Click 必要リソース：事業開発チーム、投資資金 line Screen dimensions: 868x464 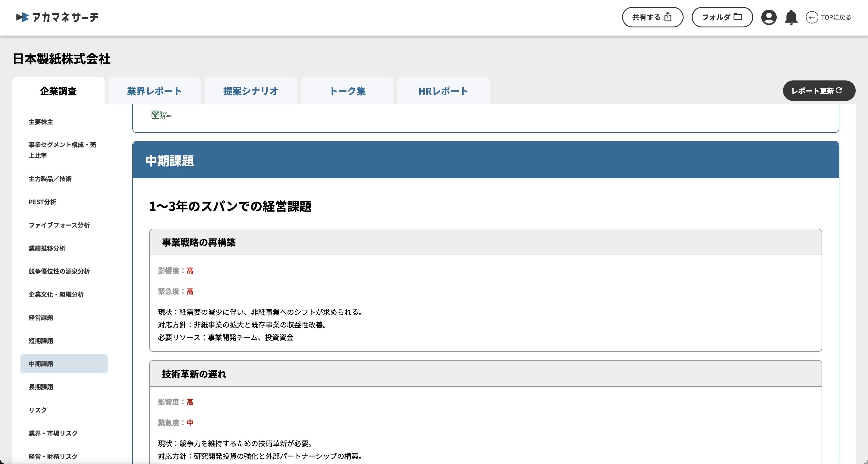tap(225, 338)
